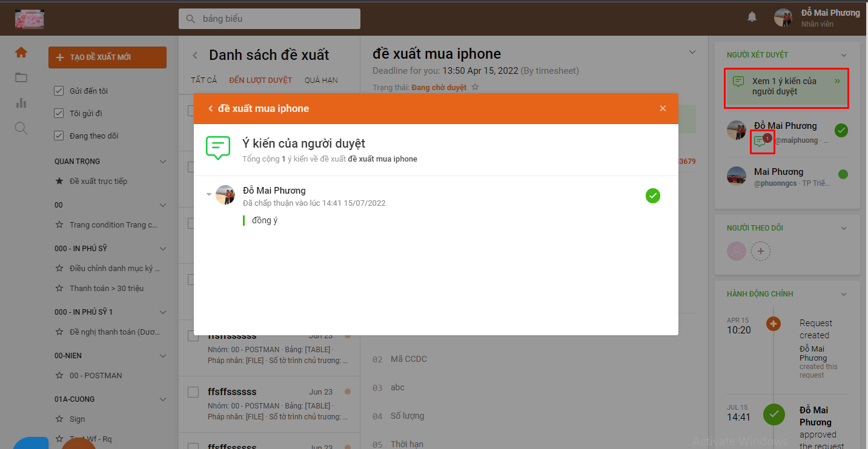This screenshot has width=868, height=449.
Task: Click star beside Điều chỉnh danh mục ký
Action: (x=59, y=268)
